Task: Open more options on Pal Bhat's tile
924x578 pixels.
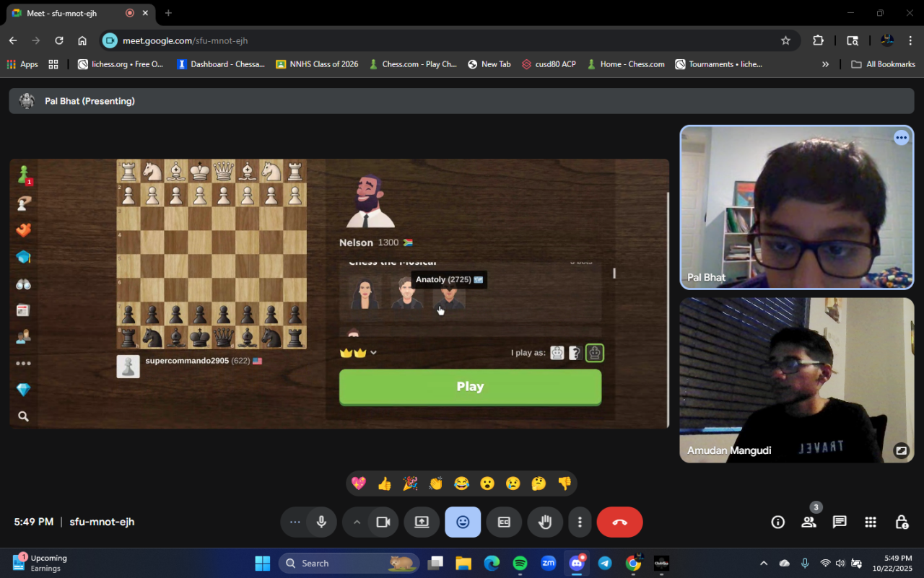Action: (x=901, y=138)
